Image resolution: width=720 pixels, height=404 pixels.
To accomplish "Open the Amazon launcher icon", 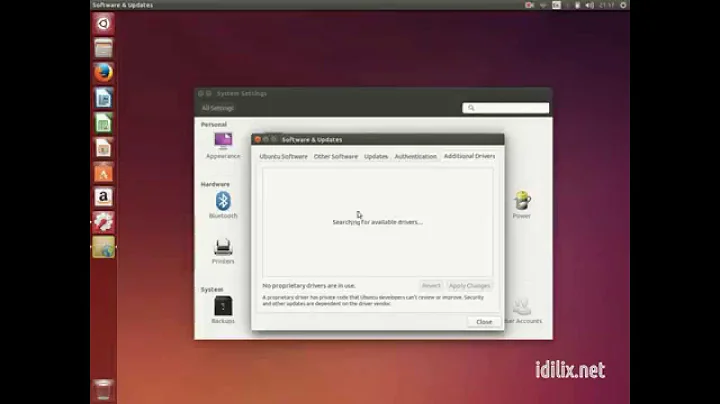I will click(x=103, y=197).
